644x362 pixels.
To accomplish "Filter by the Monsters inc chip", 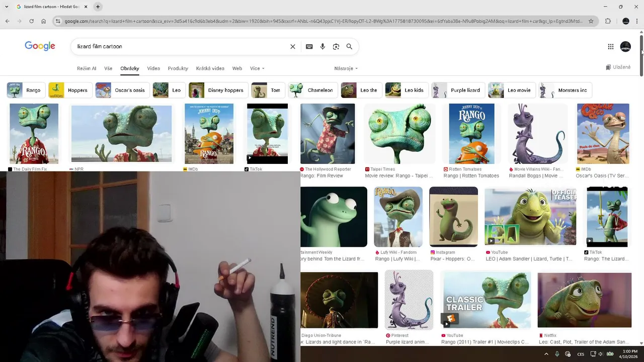I will coord(566,90).
